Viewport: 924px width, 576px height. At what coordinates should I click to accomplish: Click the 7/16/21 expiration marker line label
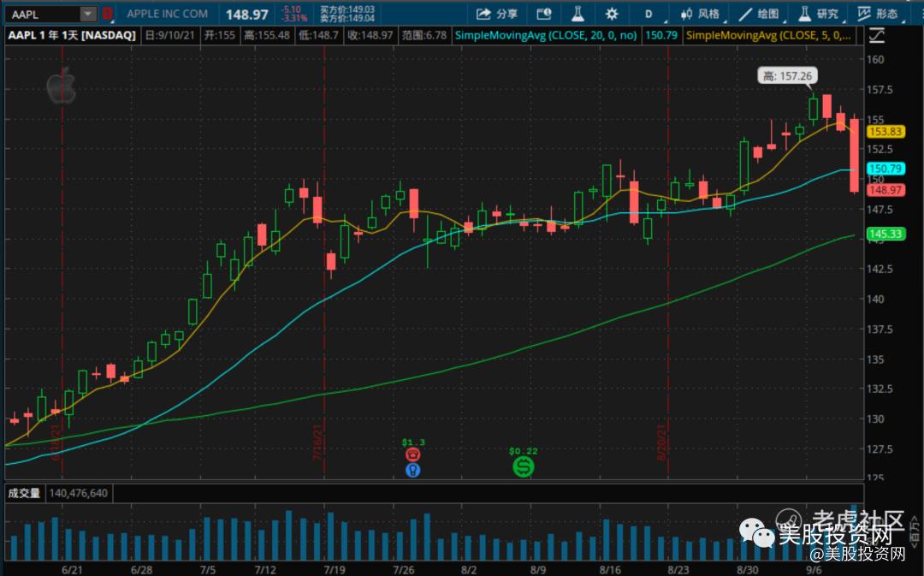pos(317,442)
